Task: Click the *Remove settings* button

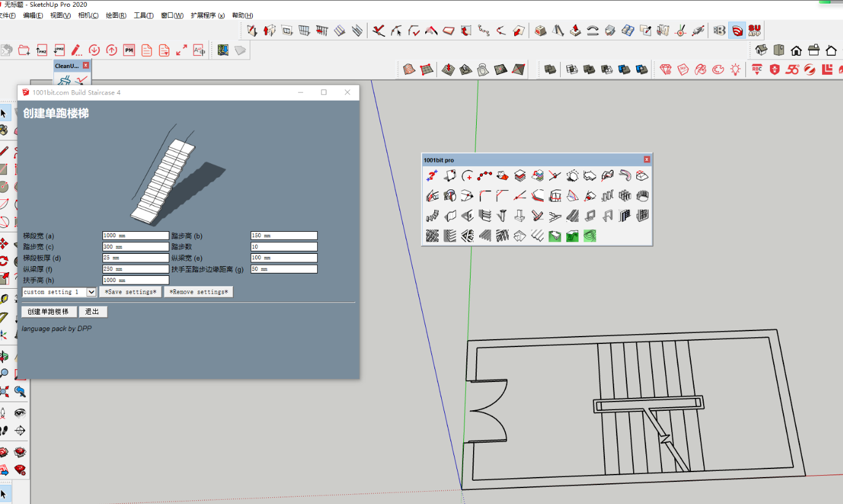Action: point(199,292)
